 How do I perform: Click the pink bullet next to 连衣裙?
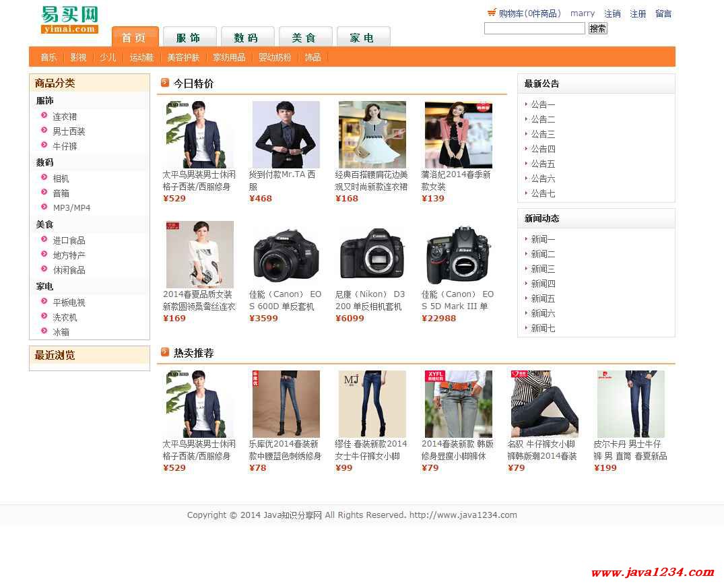[44, 116]
